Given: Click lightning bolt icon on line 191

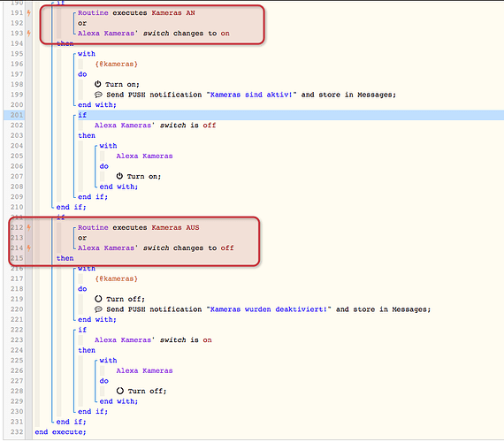Looking at the screenshot, I should (28, 13).
